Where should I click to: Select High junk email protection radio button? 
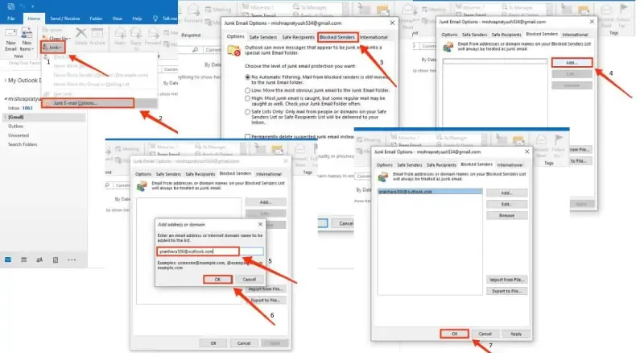[x=247, y=98]
